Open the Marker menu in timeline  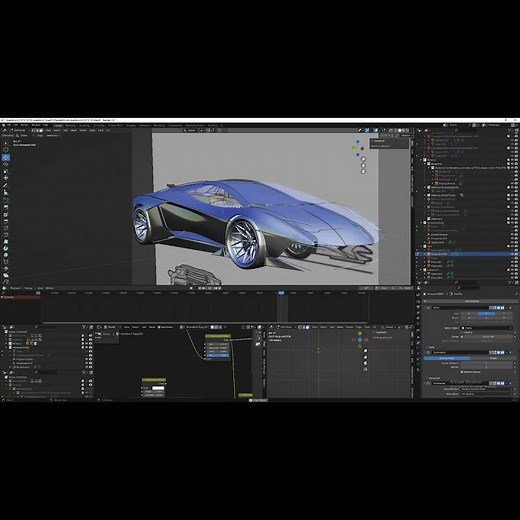tap(49, 288)
